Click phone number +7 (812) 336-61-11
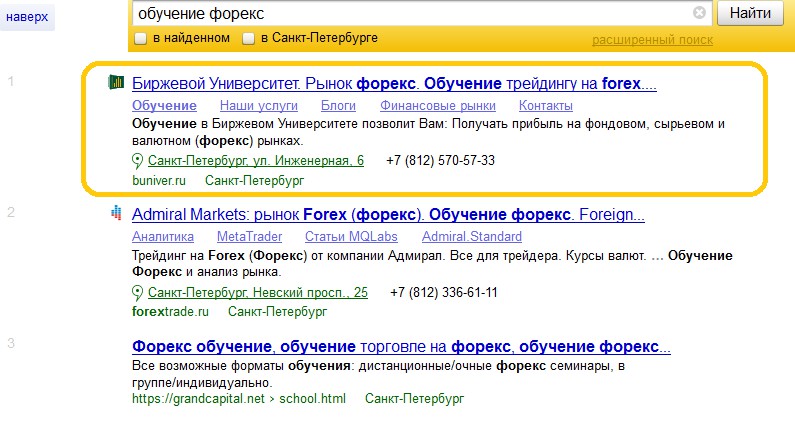 (x=444, y=293)
